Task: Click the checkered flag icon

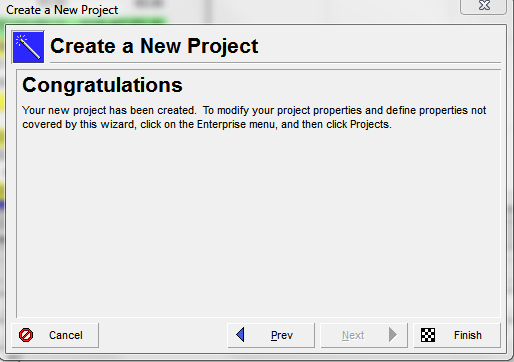Action: [428, 335]
